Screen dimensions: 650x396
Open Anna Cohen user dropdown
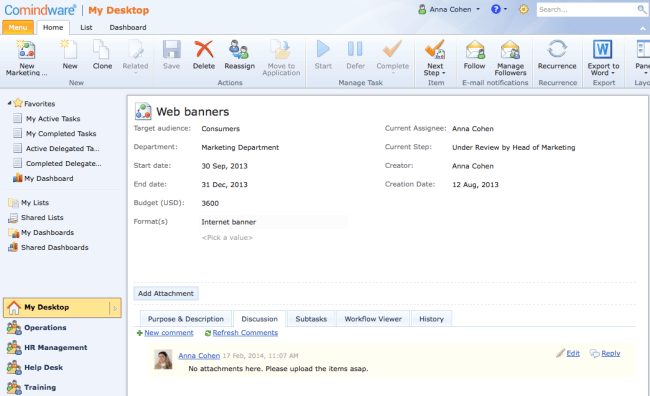pyautogui.click(x=449, y=9)
